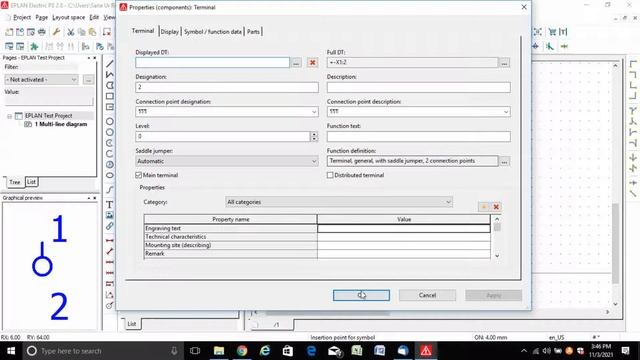Open the Edit menu
The height and width of the screenshot is (360, 640).
(94, 18)
